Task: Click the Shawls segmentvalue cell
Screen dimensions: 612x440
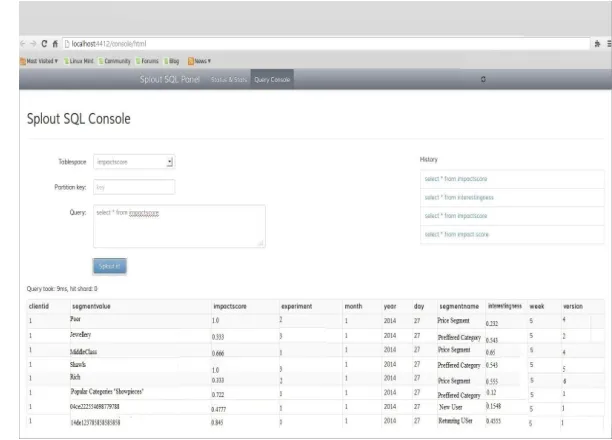Action: click(x=78, y=365)
